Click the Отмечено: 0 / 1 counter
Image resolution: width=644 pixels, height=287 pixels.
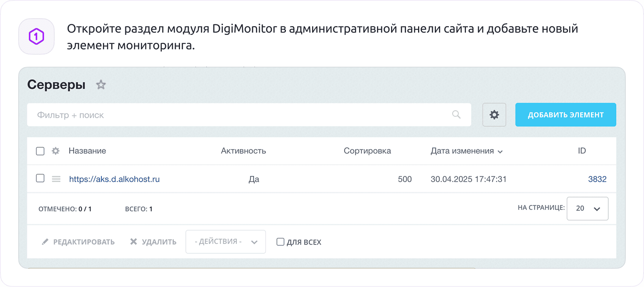pyautogui.click(x=65, y=209)
